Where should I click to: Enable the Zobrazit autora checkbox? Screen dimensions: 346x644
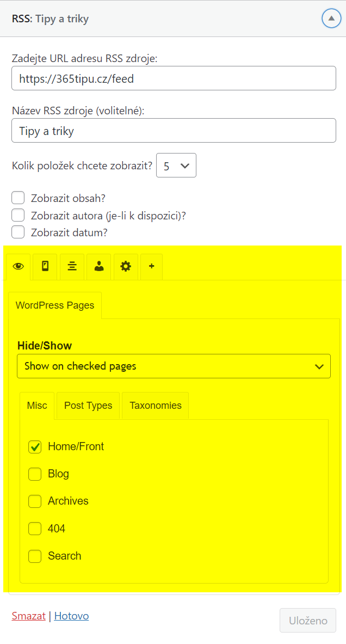click(18, 215)
